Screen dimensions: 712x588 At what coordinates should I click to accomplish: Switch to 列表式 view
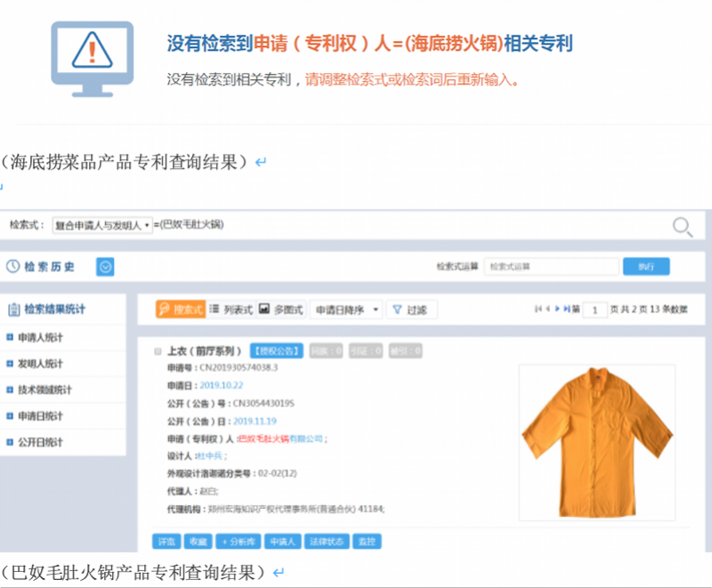(x=231, y=310)
